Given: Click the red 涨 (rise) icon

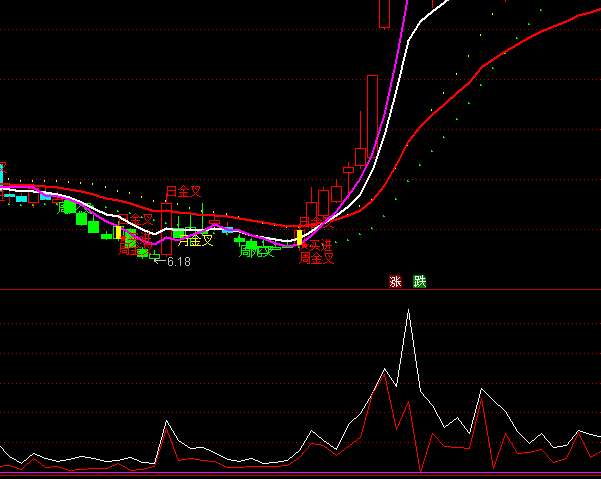Looking at the screenshot, I should 395,282.
